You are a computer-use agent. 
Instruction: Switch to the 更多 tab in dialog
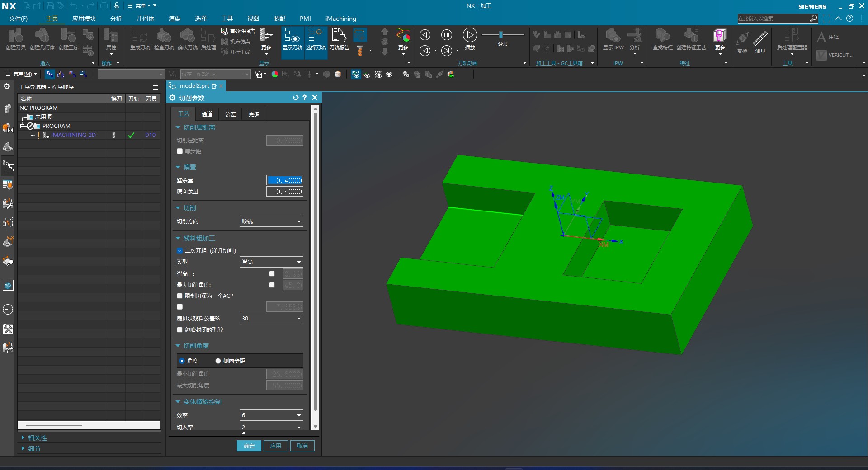(254, 114)
